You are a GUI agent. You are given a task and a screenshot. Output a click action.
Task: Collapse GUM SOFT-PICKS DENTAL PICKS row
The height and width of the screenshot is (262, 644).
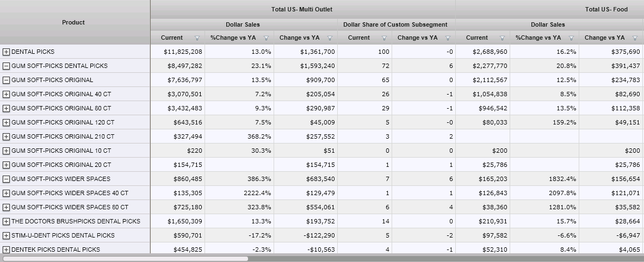coord(7,66)
